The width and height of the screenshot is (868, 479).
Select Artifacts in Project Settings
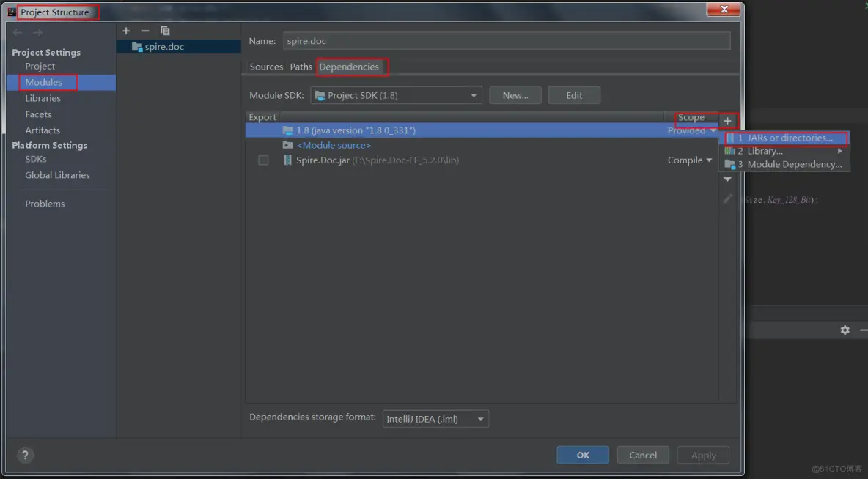[43, 130]
